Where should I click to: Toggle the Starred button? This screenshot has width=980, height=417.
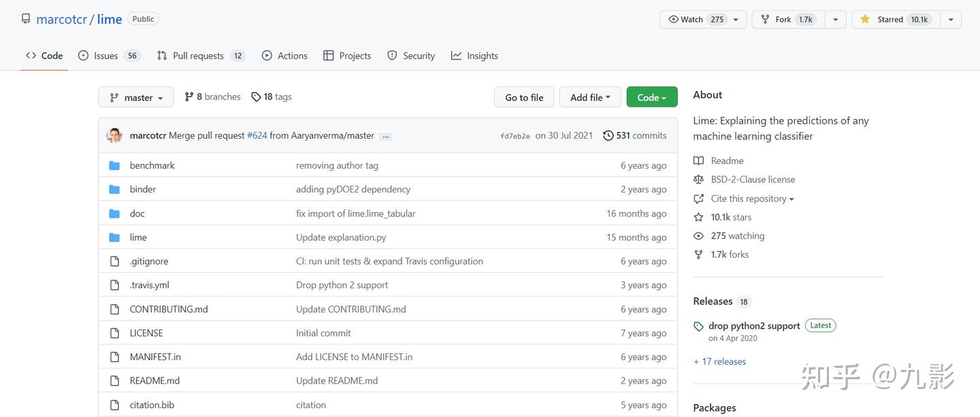pyautogui.click(x=896, y=19)
